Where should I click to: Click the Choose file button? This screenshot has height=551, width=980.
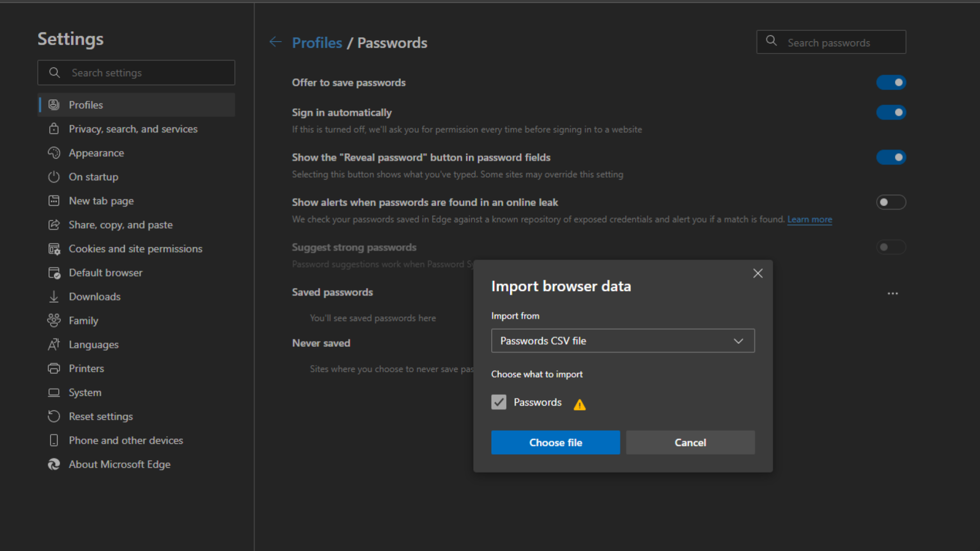555,442
